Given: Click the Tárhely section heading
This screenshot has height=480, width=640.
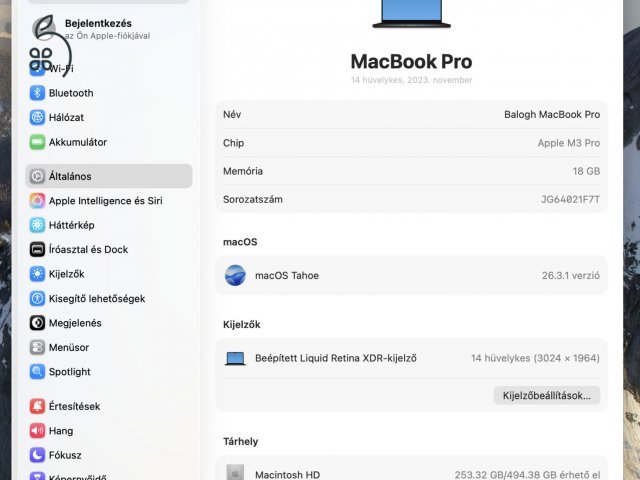Looking at the screenshot, I should point(240,441).
